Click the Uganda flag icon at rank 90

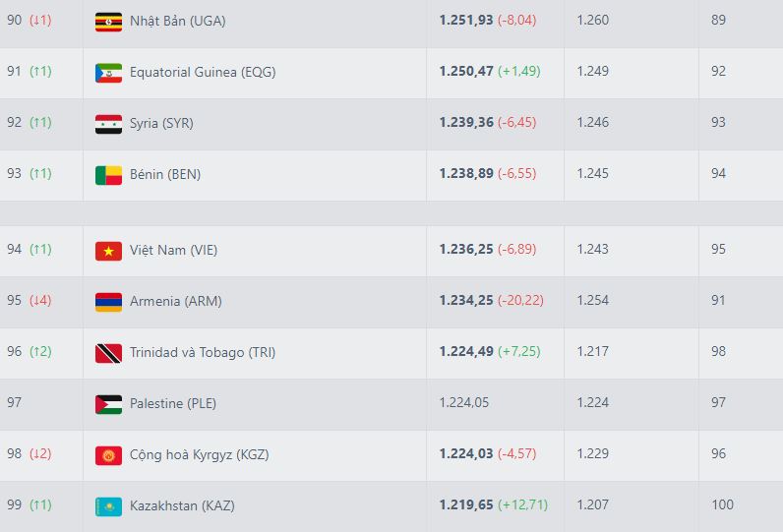[x=108, y=21]
